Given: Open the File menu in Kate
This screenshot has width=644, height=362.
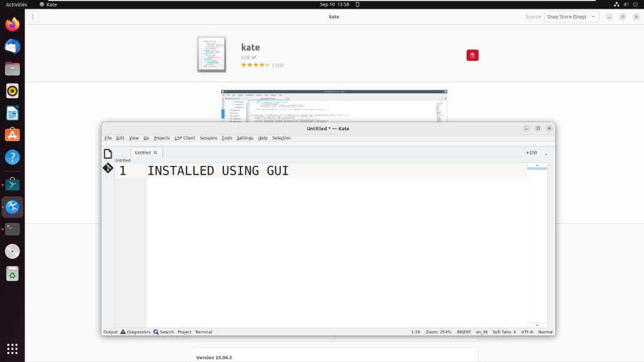Looking at the screenshot, I should click(x=108, y=138).
